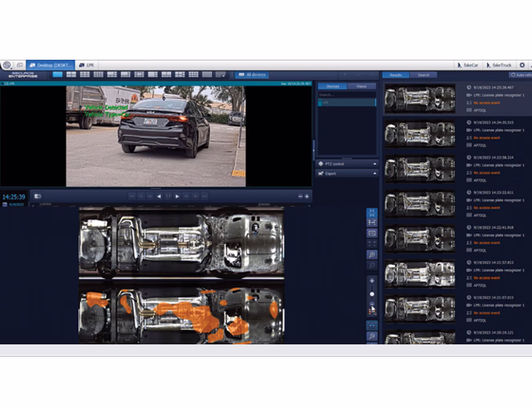Click the play forward button
This screenshot has width=532, height=409.
pyautogui.click(x=178, y=196)
